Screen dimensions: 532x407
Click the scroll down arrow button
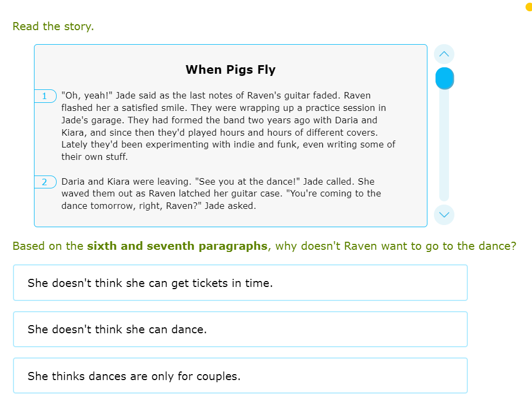click(444, 214)
